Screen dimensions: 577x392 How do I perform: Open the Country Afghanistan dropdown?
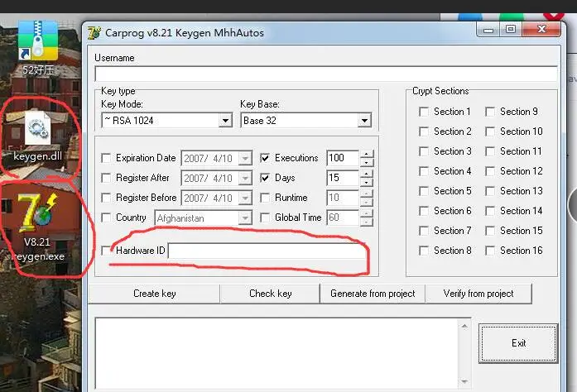[245, 218]
